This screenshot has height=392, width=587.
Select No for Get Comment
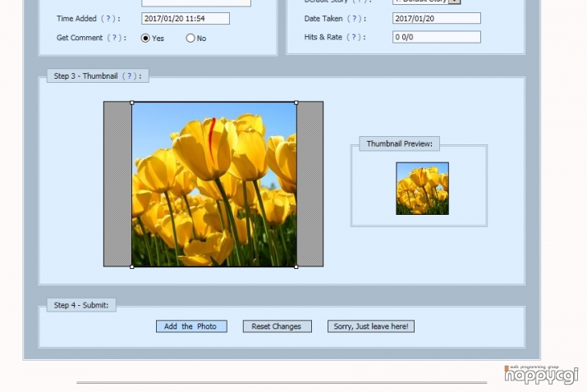190,39
